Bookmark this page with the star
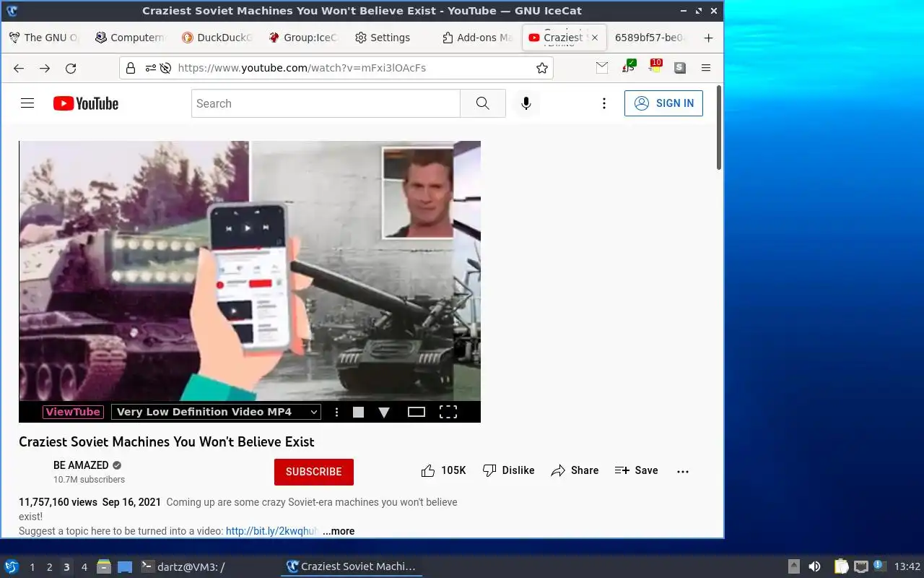924x578 pixels. pos(542,68)
